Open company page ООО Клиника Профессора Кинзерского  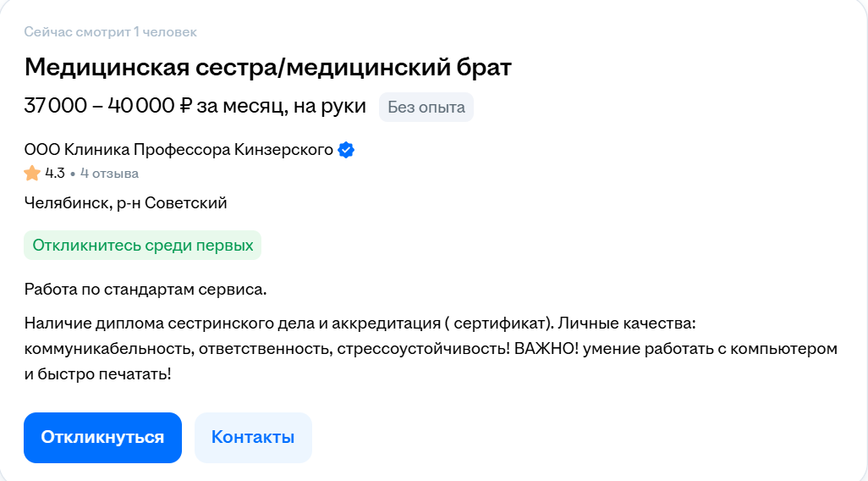click(x=179, y=151)
